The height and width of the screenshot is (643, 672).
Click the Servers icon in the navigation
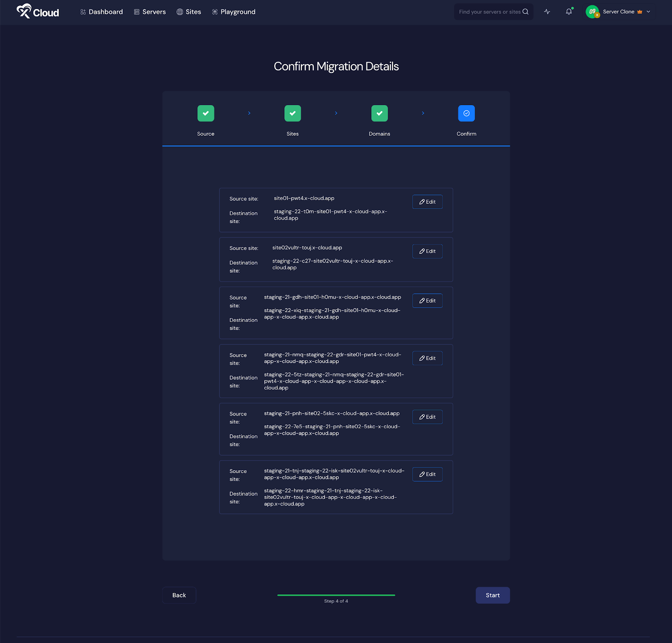tap(135, 11)
